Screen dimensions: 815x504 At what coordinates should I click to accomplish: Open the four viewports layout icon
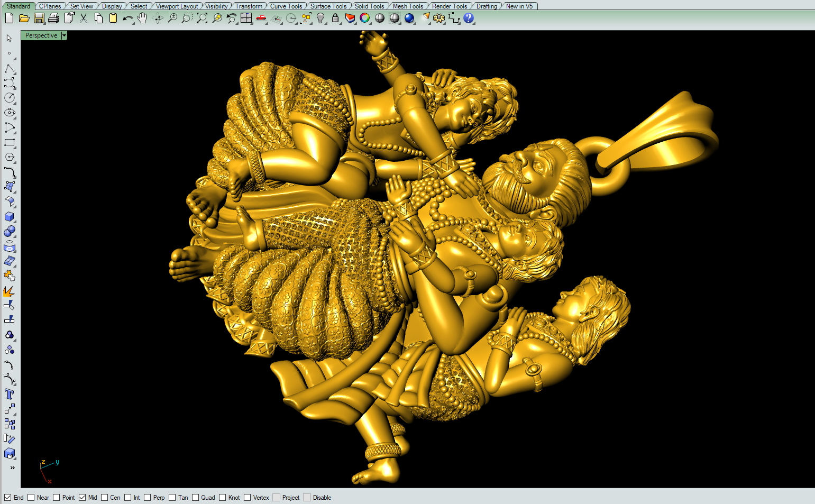tap(246, 18)
